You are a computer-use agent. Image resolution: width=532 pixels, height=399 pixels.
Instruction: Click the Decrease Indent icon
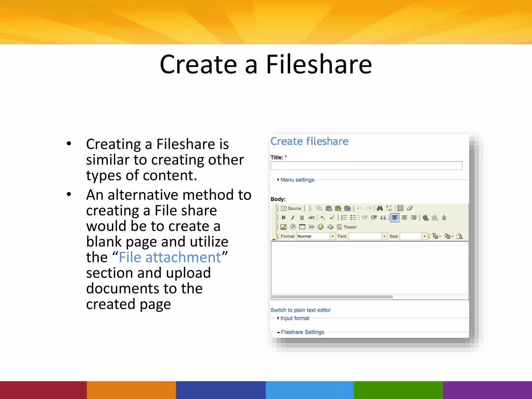pos(365,218)
